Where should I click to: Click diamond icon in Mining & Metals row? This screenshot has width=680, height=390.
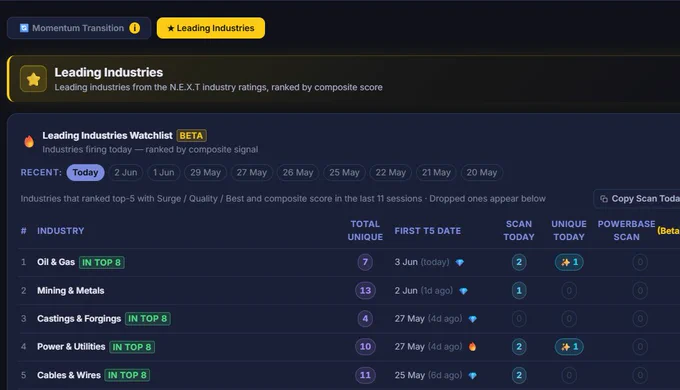pyautogui.click(x=464, y=291)
